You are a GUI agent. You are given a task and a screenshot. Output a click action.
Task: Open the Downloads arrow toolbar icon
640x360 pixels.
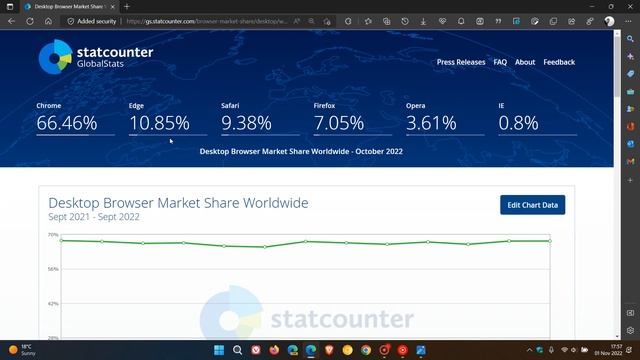423,21
